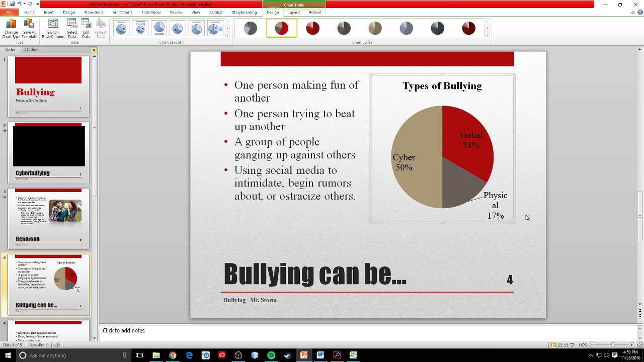The height and width of the screenshot is (362, 644).
Task: Select slide 1 Bullying thumbnail
Action: coord(48,86)
